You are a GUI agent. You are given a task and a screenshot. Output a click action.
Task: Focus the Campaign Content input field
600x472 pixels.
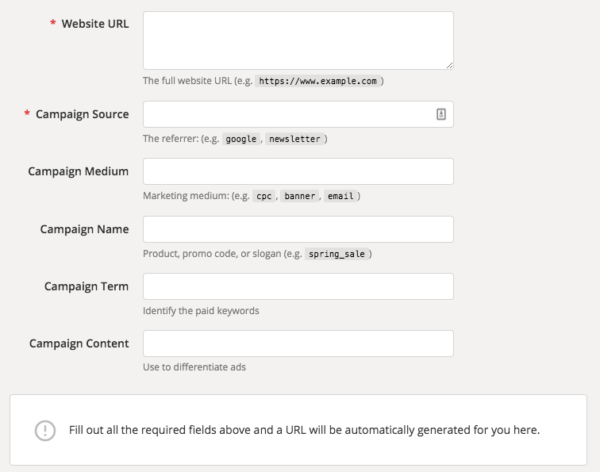298,343
